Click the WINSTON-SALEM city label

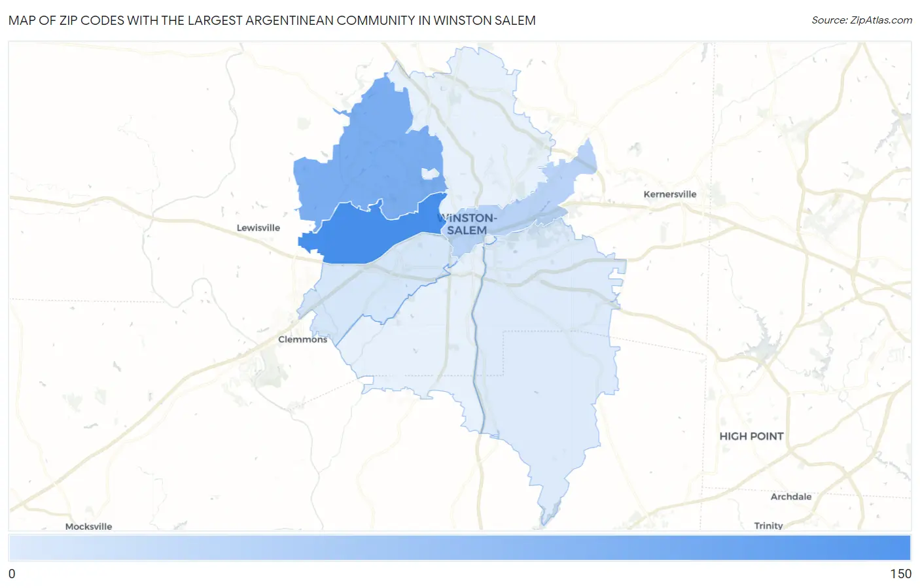[467, 224]
